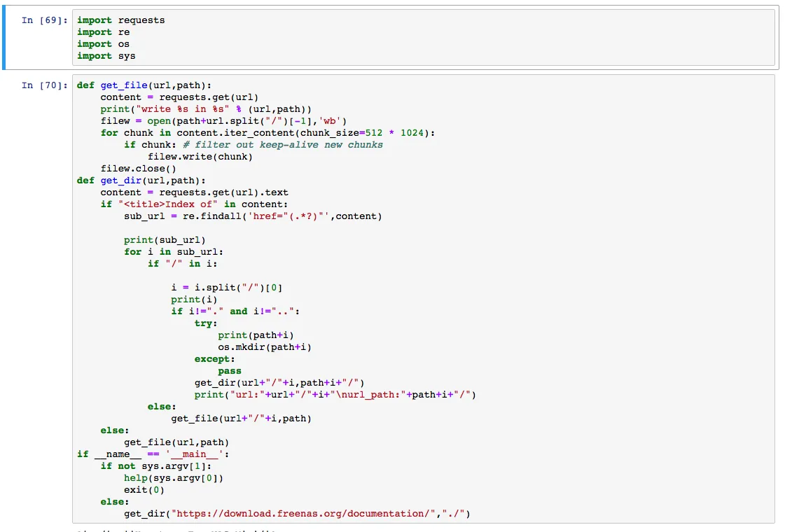The width and height of the screenshot is (785, 532).
Task: Click the 'filter out keep-alive new chunks' comment
Action: (x=283, y=145)
